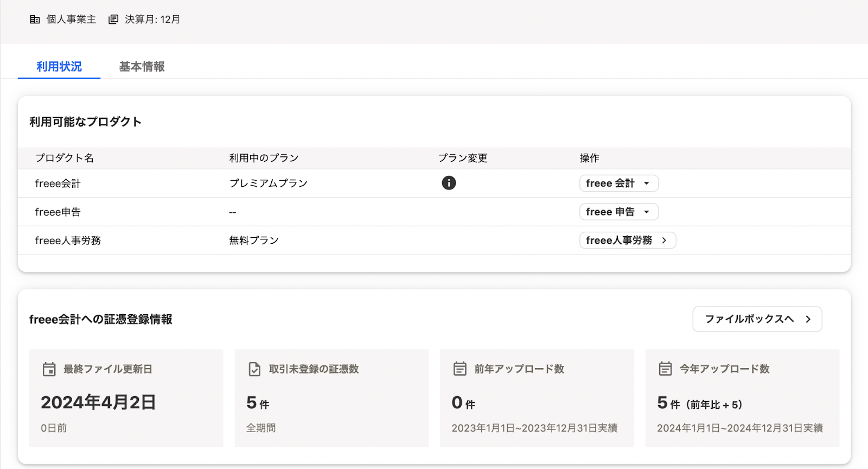Click the 0日前 text
The image size is (868, 469).
54,428
